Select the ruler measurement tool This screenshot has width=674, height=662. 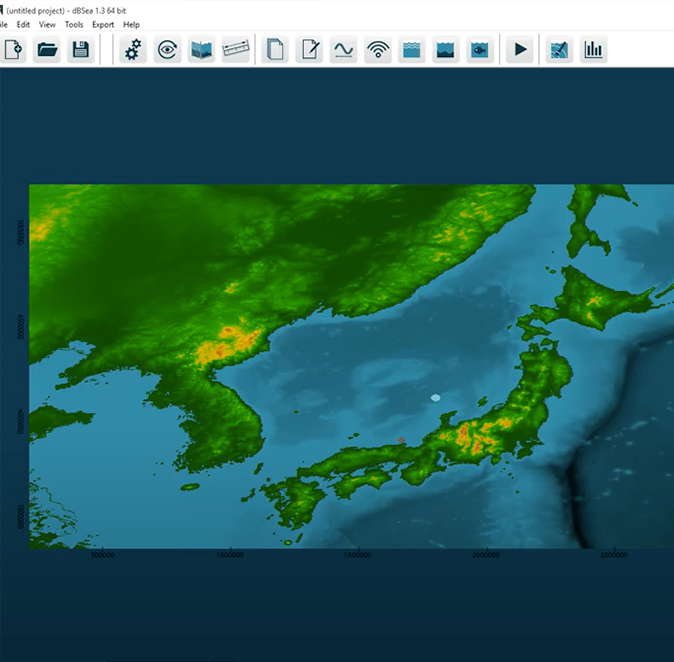[x=235, y=49]
